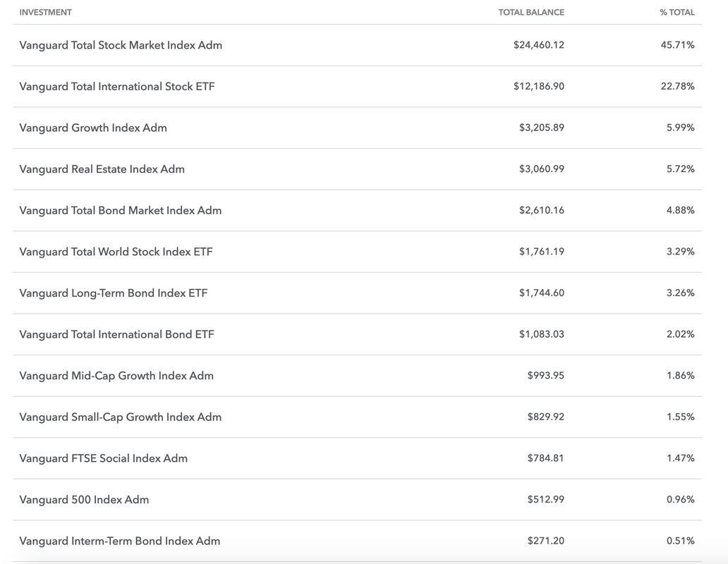
Task: Select Vanguard Mid-Cap Growth Index Adm
Action: click(x=116, y=375)
